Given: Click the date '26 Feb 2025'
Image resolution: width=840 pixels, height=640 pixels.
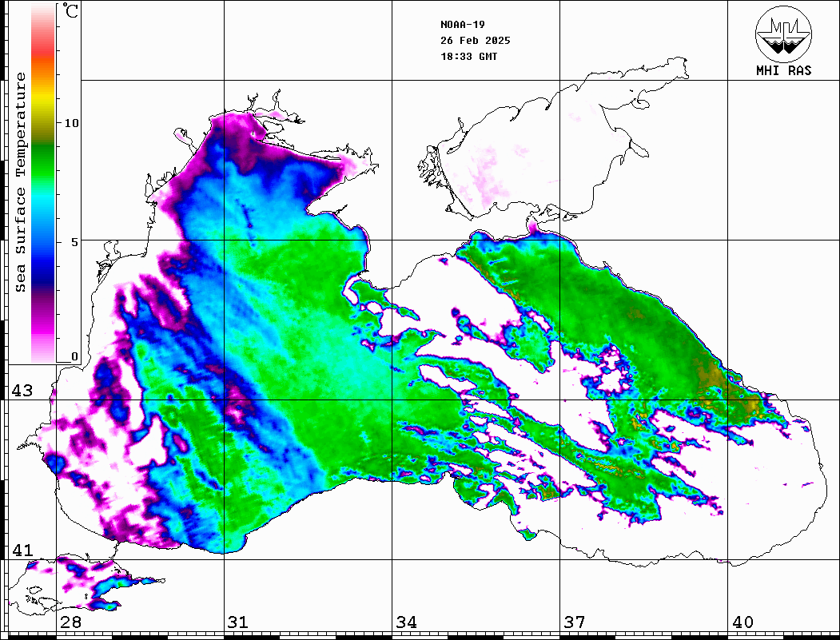Looking at the screenshot, I should click(x=476, y=41).
